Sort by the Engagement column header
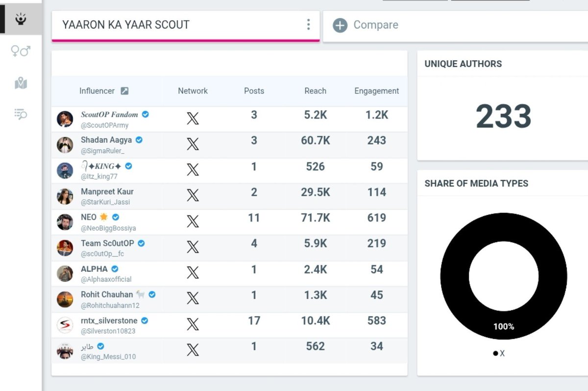 376,91
